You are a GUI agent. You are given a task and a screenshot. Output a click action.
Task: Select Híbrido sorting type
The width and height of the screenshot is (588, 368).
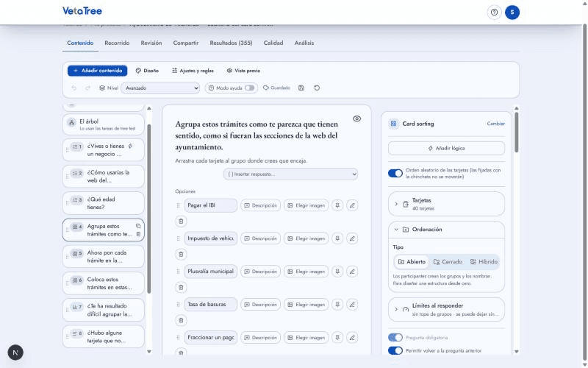[484, 262]
